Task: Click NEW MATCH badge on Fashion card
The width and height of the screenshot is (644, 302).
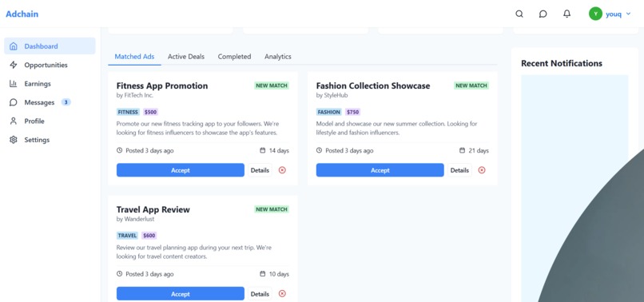Action: [x=471, y=85]
